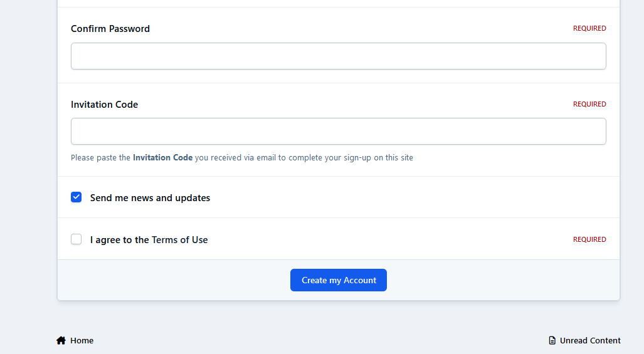The image size is (644, 354).
Task: Enable the Terms of Use agreement checkbox
Action: point(77,239)
